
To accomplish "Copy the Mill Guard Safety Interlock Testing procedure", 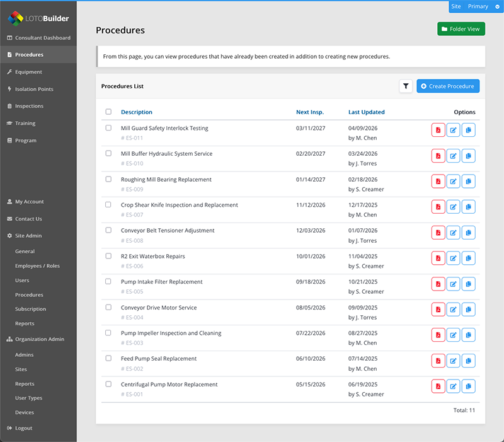I will [x=468, y=130].
